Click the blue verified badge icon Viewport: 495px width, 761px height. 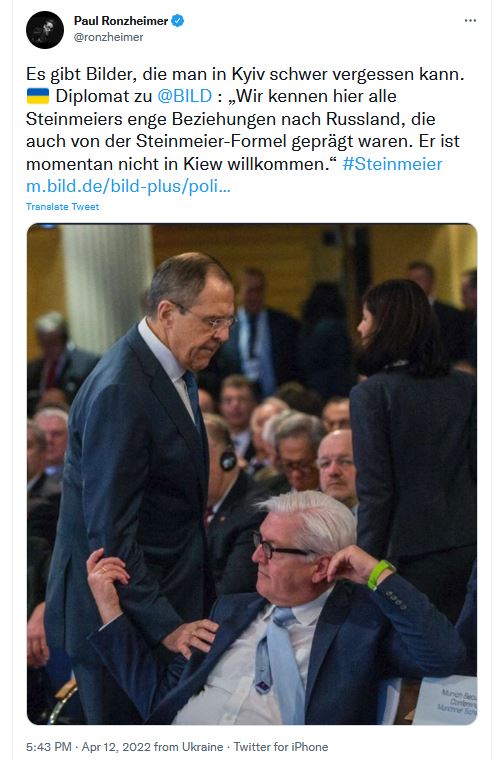[x=178, y=21]
